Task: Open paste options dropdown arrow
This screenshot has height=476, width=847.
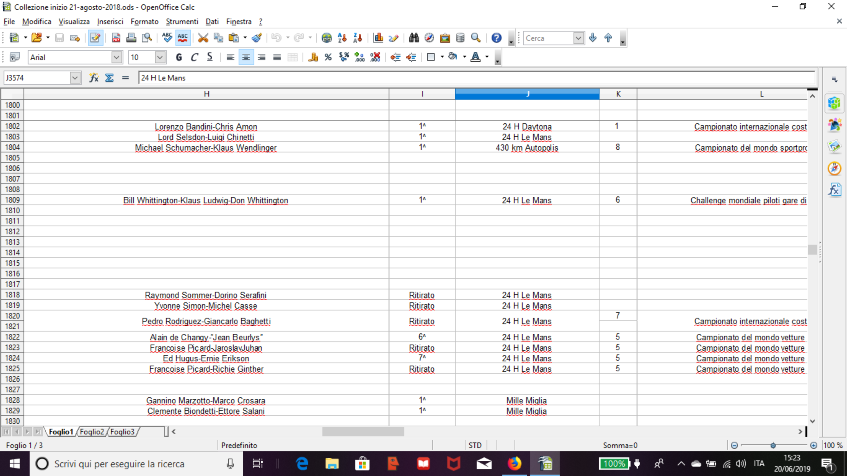Action: (x=245, y=38)
